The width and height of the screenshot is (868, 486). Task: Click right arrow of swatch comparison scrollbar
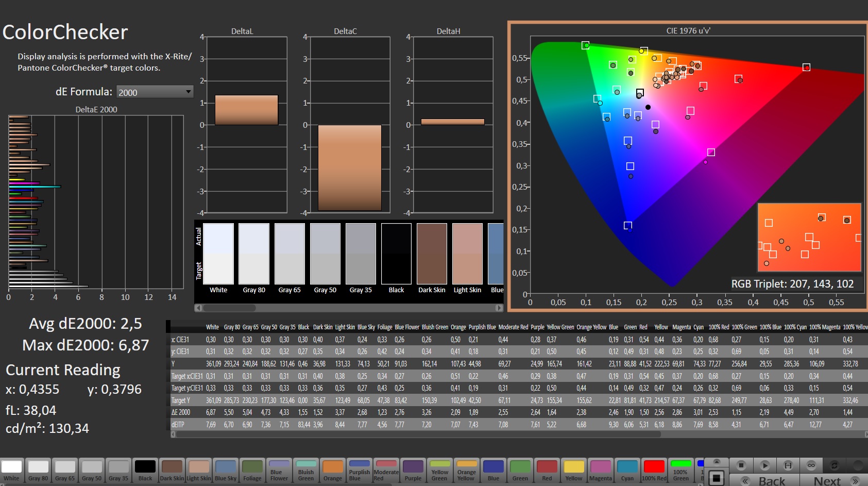coord(499,308)
